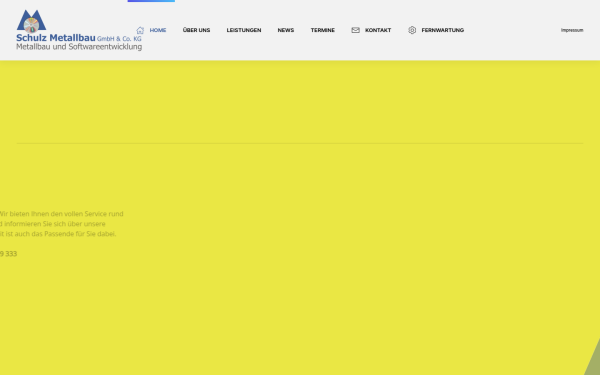The height and width of the screenshot is (375, 600).
Task: Click the phone number ending in 333
Action: [x=8, y=254]
